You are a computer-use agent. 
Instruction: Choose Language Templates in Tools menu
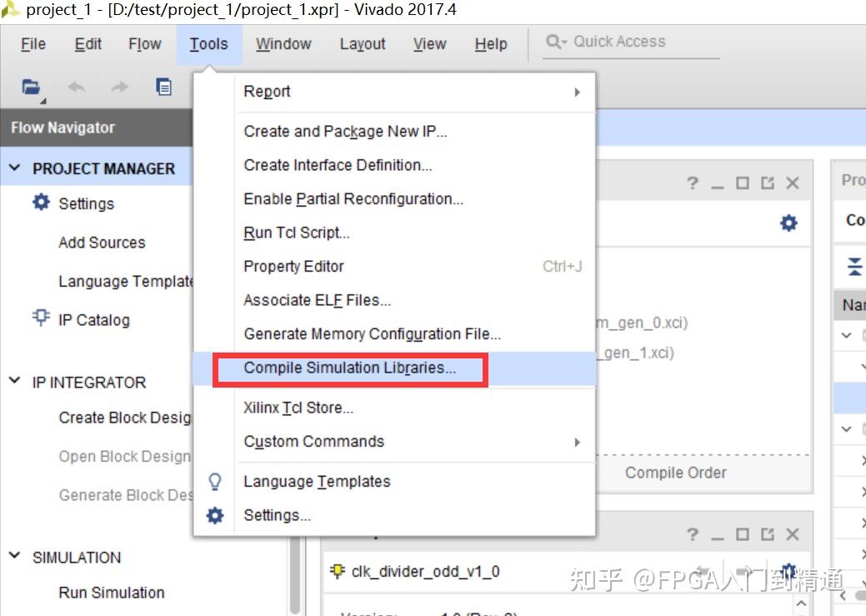click(x=394, y=482)
